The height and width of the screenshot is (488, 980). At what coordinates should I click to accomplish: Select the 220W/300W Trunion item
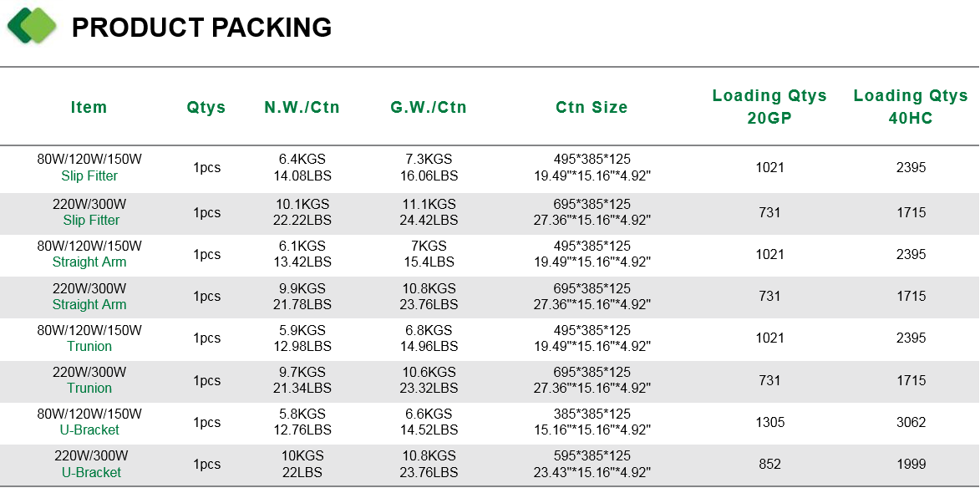[x=89, y=380]
